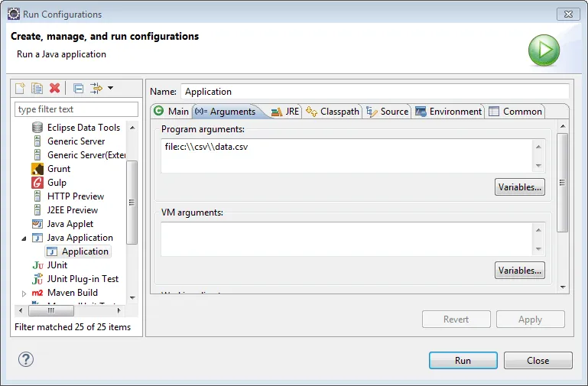Screen dimensions: 588x386
Task: Select Grunt in the configuration tree
Action: [x=58, y=169]
